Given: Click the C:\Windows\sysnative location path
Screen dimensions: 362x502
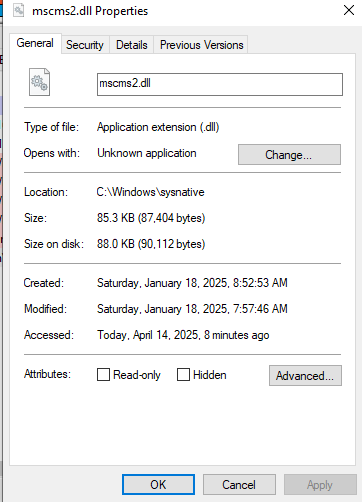Looking at the screenshot, I should pyautogui.click(x=150, y=192).
